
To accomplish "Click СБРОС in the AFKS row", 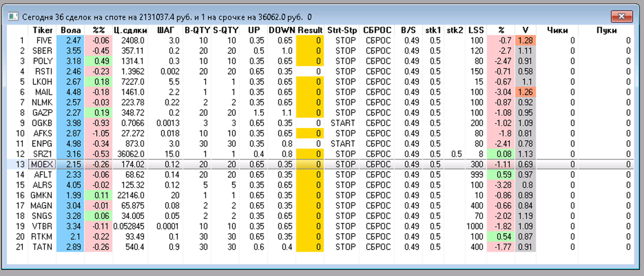I will (x=378, y=133).
